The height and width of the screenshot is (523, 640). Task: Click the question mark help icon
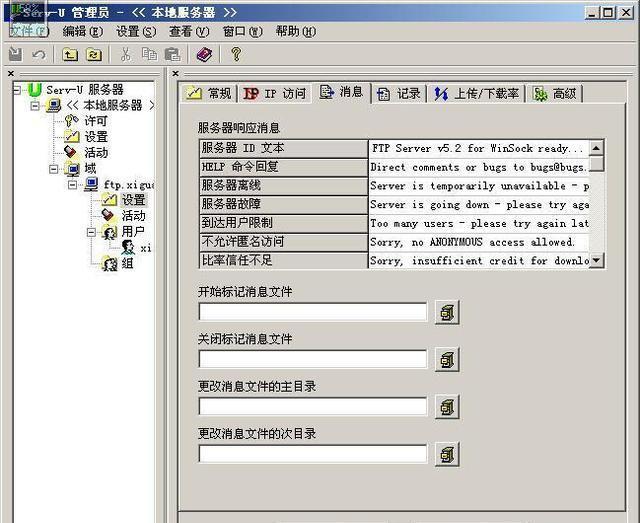click(236, 54)
